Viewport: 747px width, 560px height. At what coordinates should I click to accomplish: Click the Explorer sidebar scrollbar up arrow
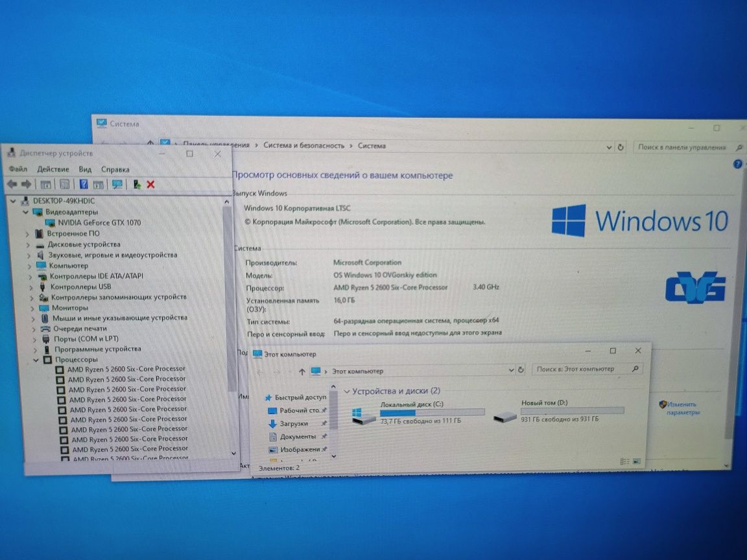tap(333, 387)
